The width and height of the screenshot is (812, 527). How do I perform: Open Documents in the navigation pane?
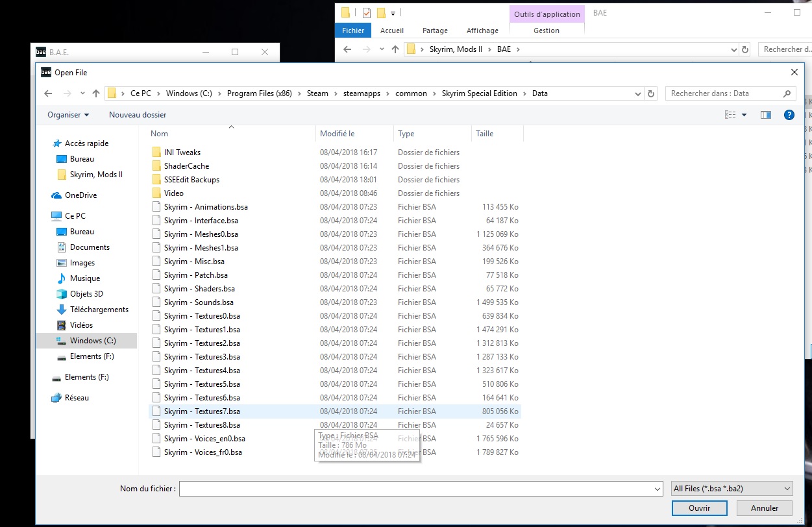coord(90,247)
